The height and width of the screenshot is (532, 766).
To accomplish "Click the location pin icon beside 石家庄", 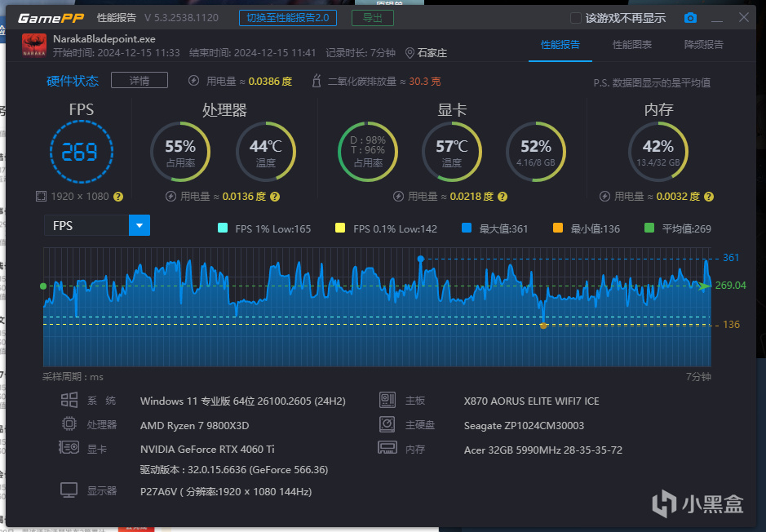I will 410,53.
